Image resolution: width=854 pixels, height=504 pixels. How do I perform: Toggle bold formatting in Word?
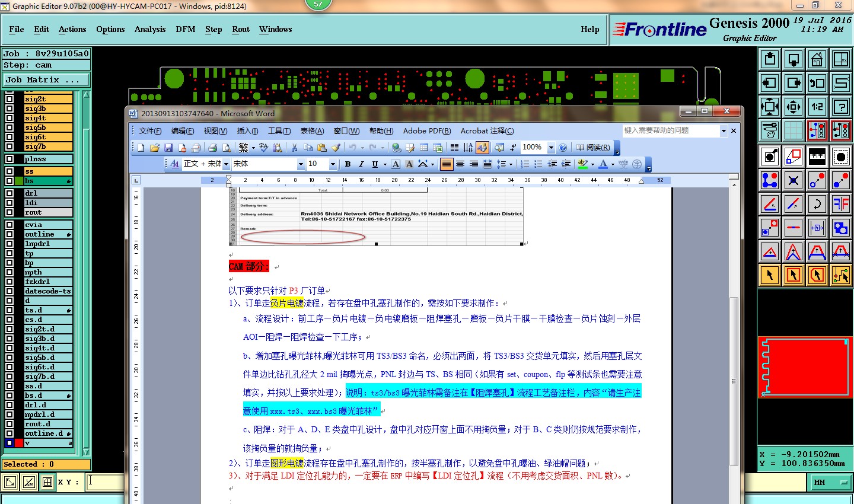click(348, 164)
